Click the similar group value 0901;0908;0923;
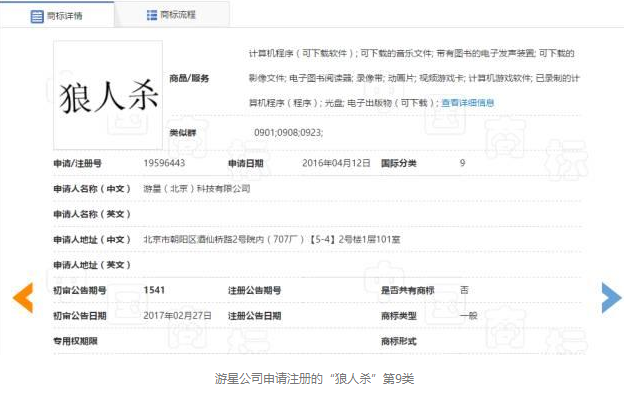 (x=289, y=133)
